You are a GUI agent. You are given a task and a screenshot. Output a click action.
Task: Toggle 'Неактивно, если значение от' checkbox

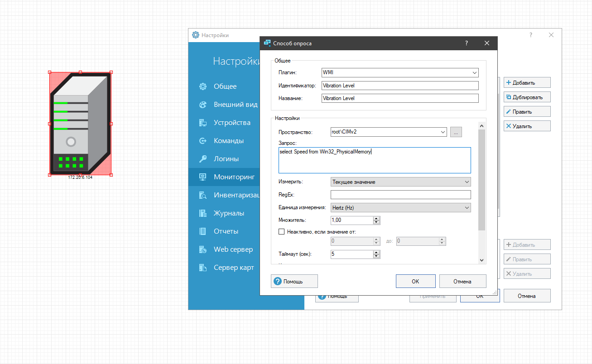pyautogui.click(x=281, y=232)
